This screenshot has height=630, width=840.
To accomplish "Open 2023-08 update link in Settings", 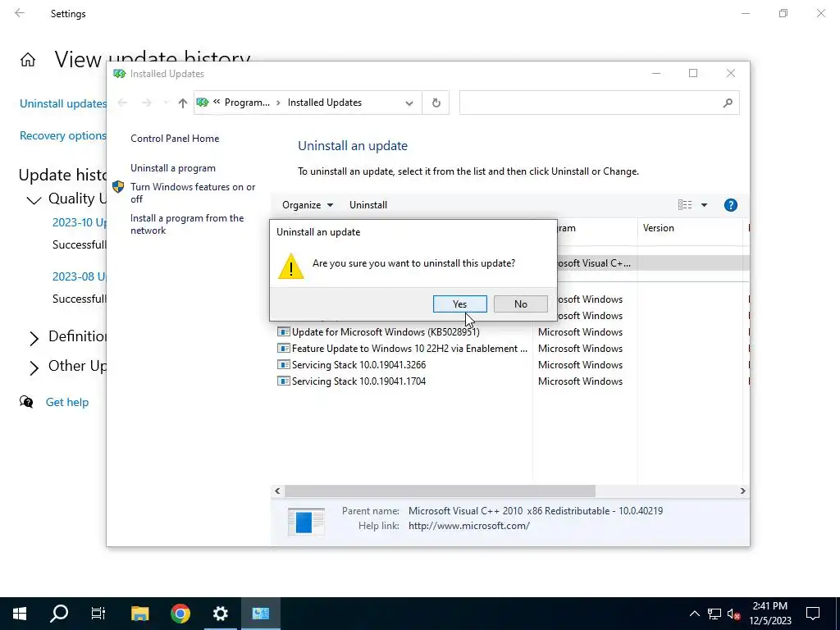I will pyautogui.click(x=80, y=276).
